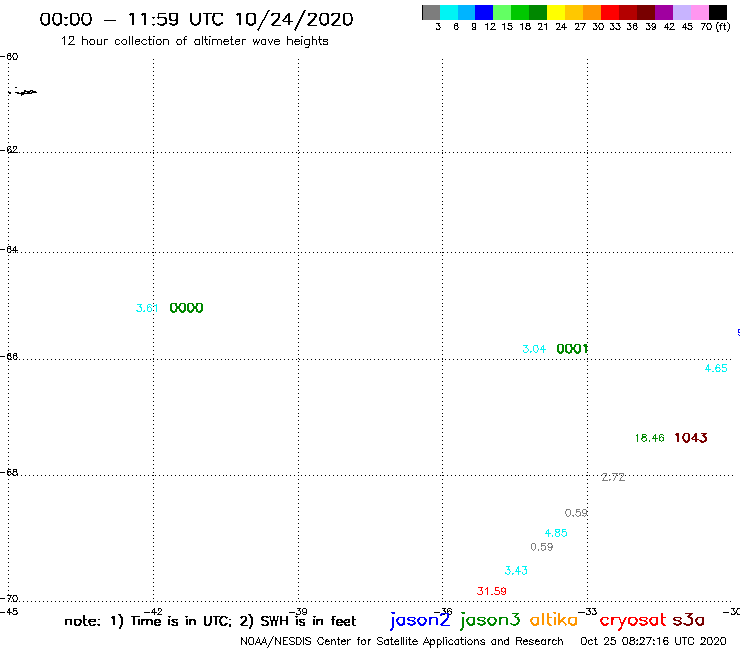The width and height of the screenshot is (740, 650).
Task: Pick the bright red legend swatch
Action: 610,12
